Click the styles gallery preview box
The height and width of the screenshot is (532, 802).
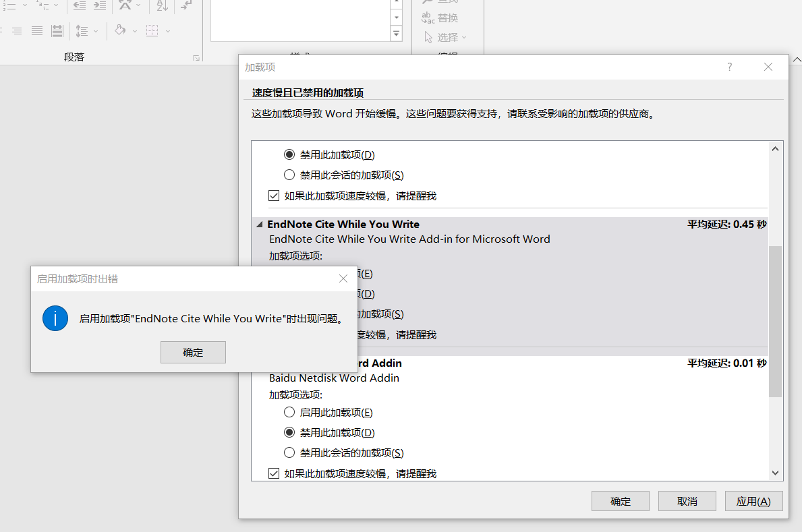pos(300,20)
